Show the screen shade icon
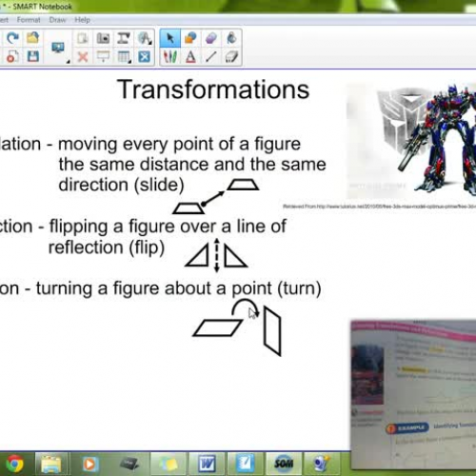 coord(103,57)
